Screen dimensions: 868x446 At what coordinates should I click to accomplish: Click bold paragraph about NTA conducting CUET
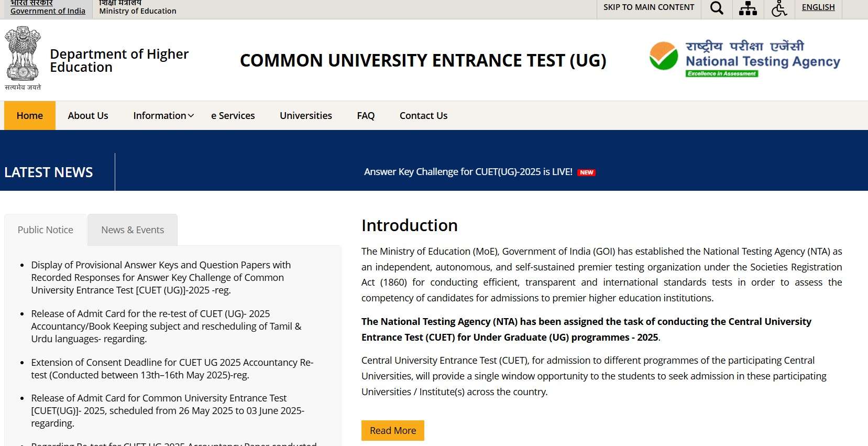point(586,329)
